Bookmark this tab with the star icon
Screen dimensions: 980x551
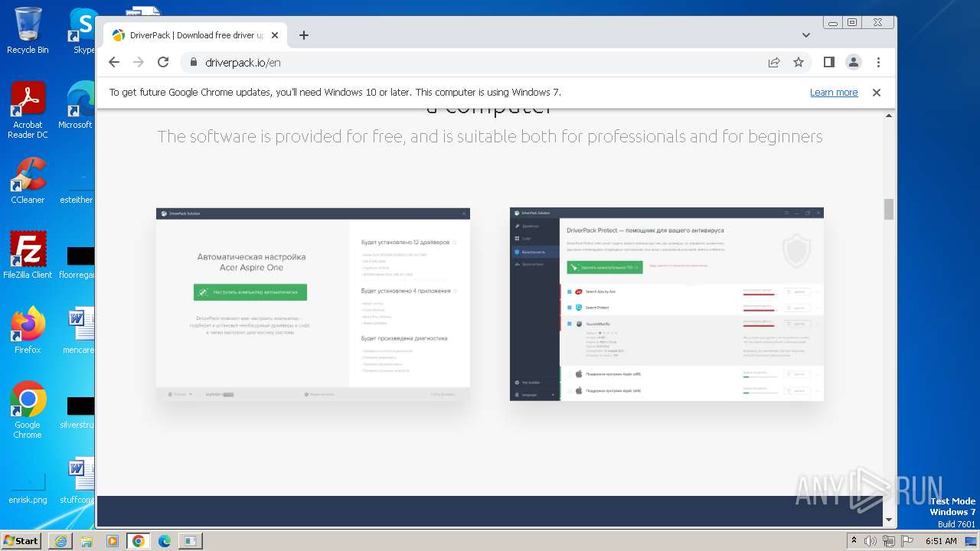point(799,63)
